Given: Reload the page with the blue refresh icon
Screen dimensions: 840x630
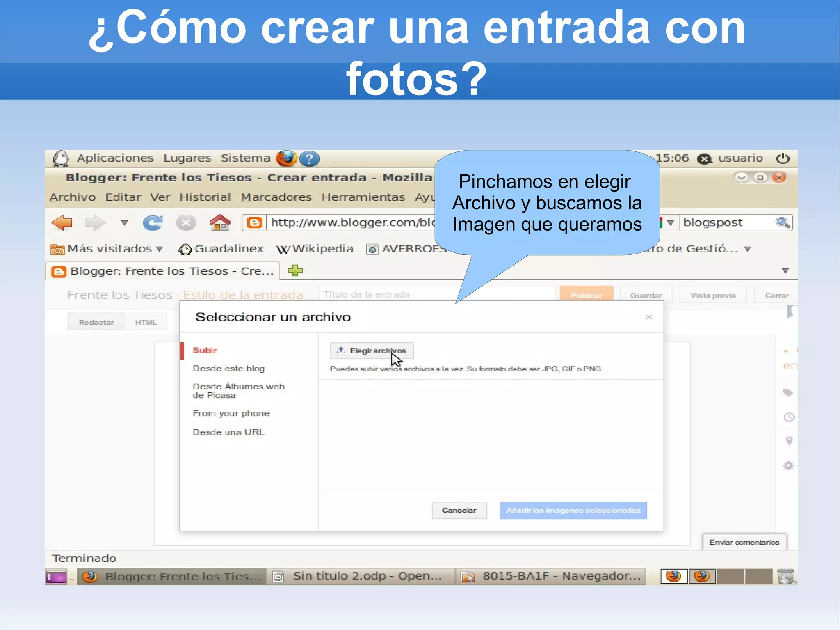Looking at the screenshot, I should 153,223.
